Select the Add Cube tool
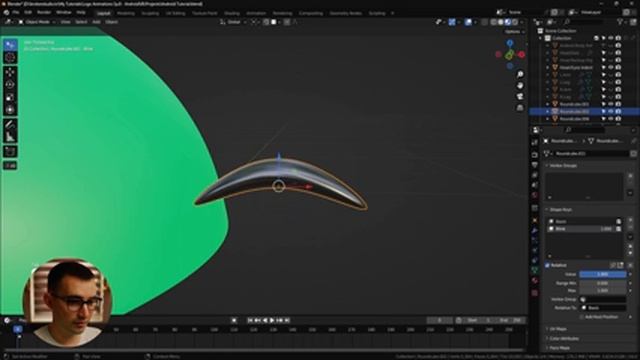This screenshot has height=360, width=640. [10, 152]
